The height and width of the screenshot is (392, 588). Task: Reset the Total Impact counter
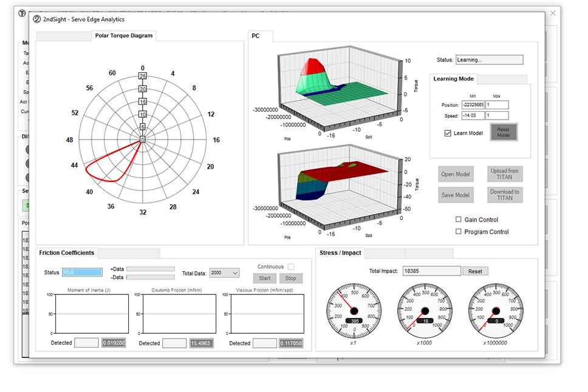(475, 271)
